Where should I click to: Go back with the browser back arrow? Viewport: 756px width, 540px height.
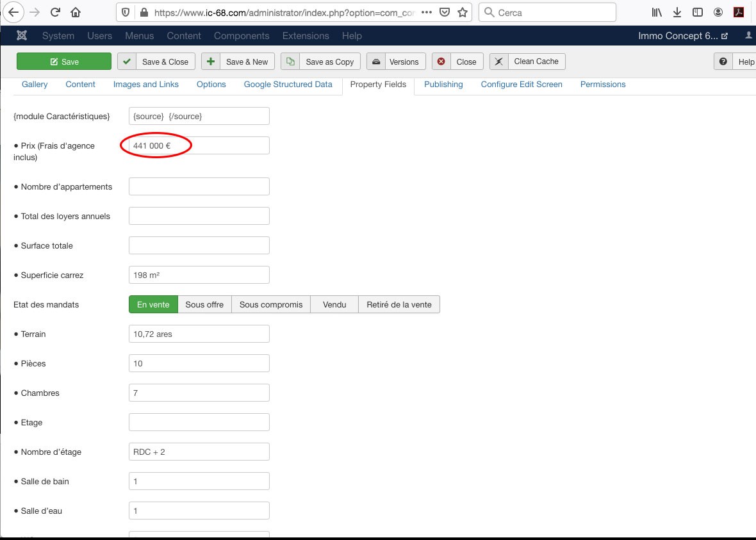[13, 13]
